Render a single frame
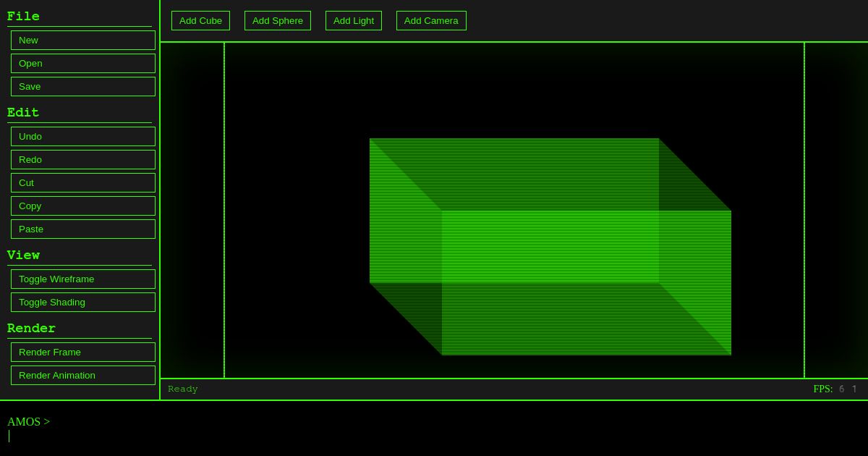This screenshot has height=456, width=868. 82,352
